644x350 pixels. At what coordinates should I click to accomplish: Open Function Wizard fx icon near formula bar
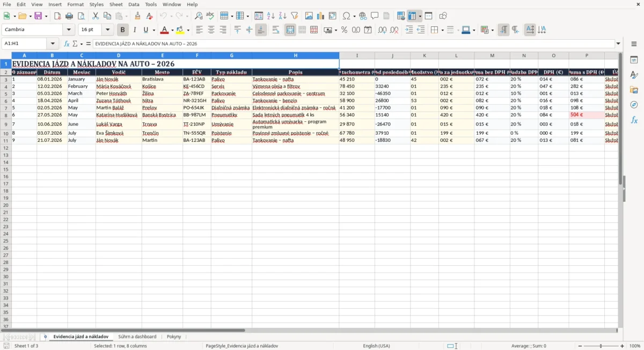(x=67, y=43)
